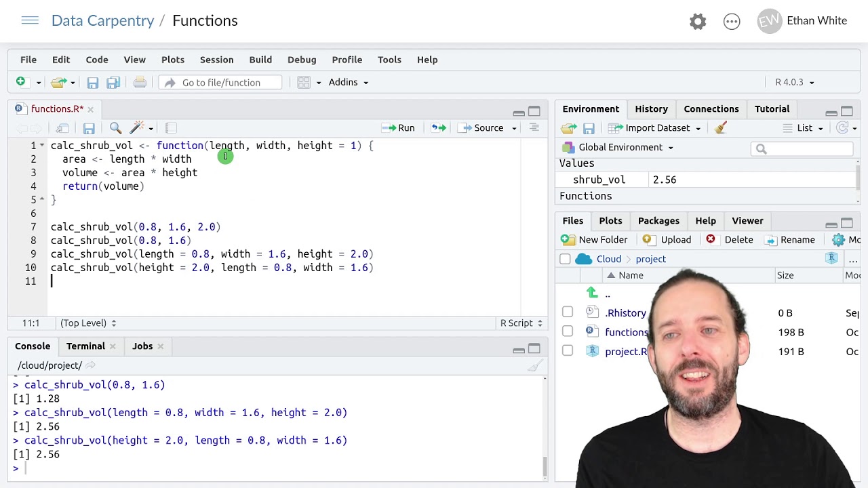The height and width of the screenshot is (488, 868).
Task: Switch to the History tab
Action: click(651, 108)
